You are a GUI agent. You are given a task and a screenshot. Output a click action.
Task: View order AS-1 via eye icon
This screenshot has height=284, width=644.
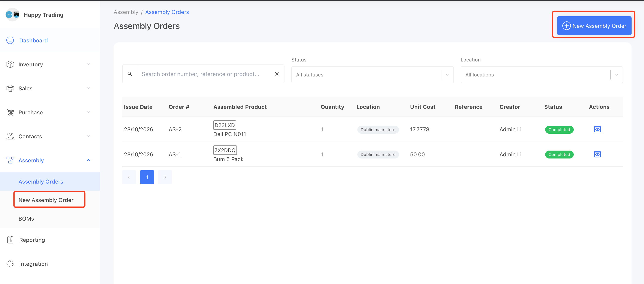tap(597, 154)
